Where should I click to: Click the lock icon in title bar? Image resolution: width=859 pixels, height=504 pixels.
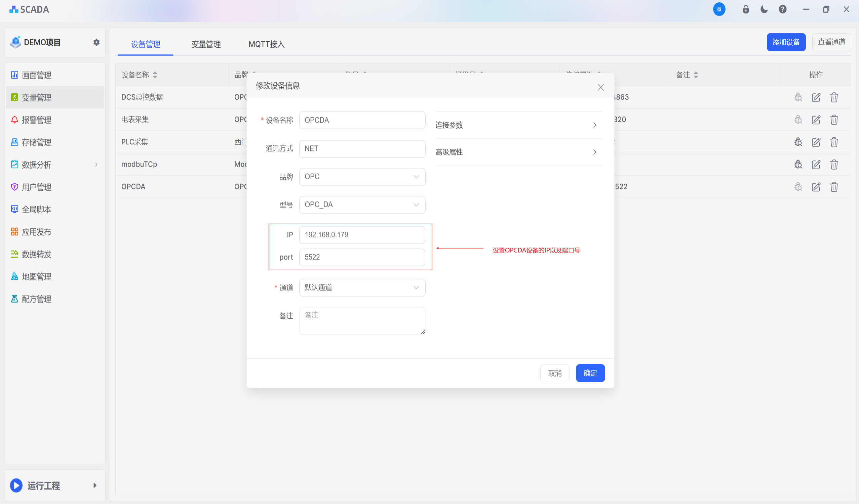coord(745,9)
